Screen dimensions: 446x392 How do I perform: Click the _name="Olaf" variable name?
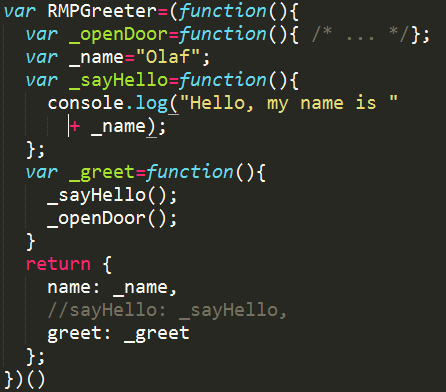click(96, 58)
